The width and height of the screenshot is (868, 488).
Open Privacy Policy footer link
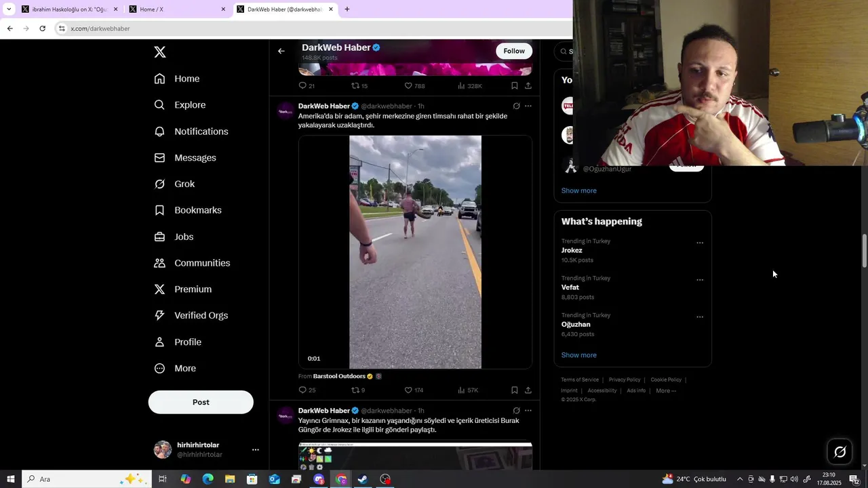[x=625, y=380]
